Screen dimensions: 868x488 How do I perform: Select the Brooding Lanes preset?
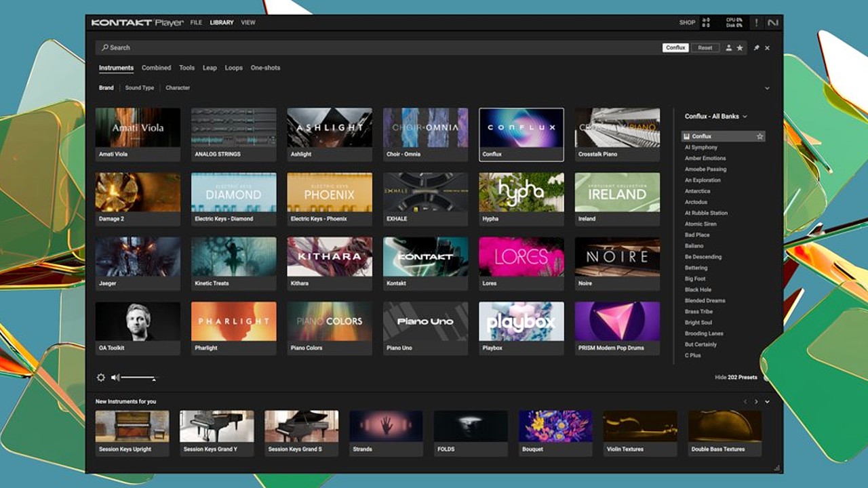click(704, 333)
